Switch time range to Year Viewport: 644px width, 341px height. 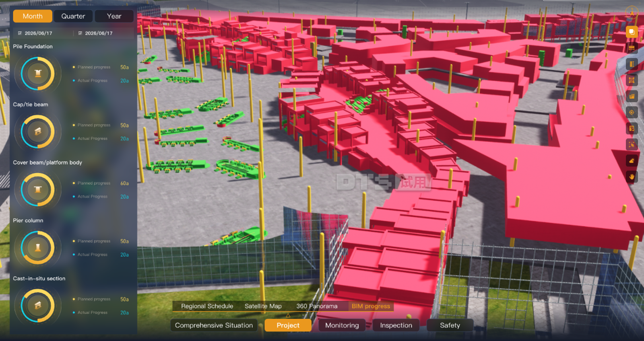114,16
